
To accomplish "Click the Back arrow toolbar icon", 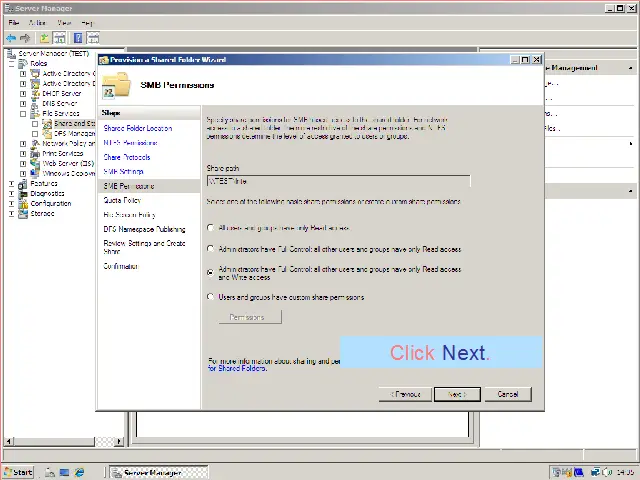I will pos(11,38).
